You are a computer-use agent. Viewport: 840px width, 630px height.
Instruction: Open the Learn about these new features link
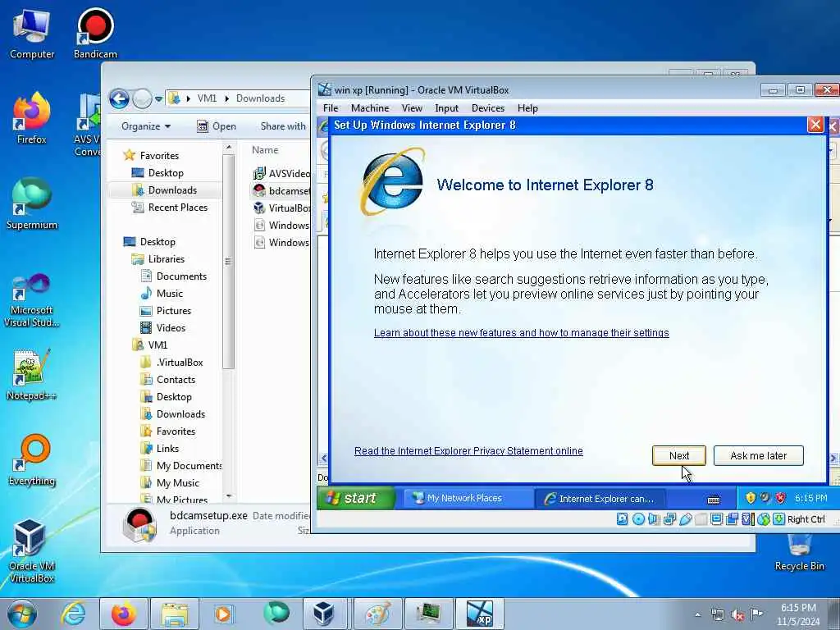(521, 333)
